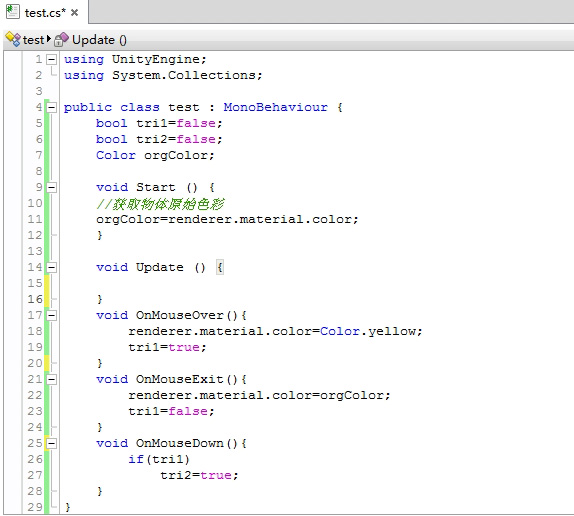Collapse the Start method fold marker
The width and height of the screenshot is (574, 516).
52,188
